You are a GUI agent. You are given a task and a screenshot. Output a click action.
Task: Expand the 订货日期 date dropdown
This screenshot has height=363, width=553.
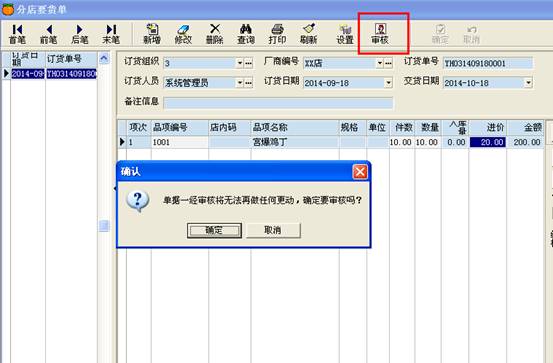[x=388, y=83]
